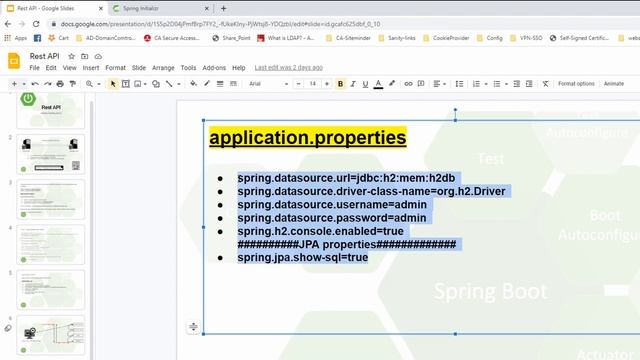Click the Decrease indent icon

click(x=516, y=84)
